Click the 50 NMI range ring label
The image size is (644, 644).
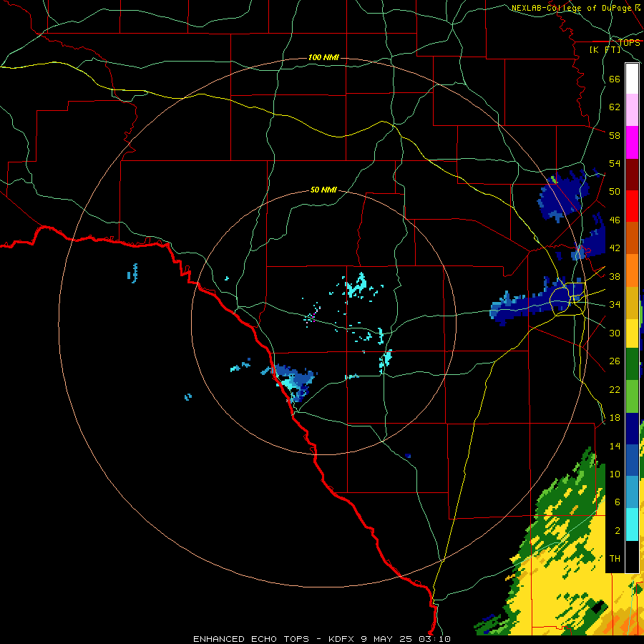click(x=323, y=190)
